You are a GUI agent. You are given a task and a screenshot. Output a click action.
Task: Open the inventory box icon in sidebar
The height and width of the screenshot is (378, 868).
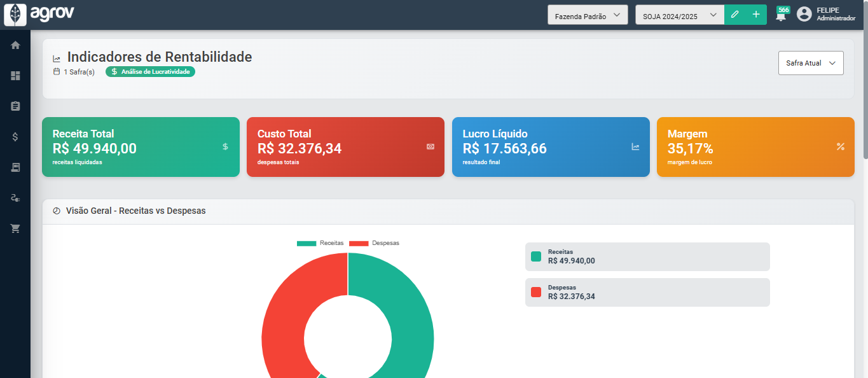coord(15,167)
